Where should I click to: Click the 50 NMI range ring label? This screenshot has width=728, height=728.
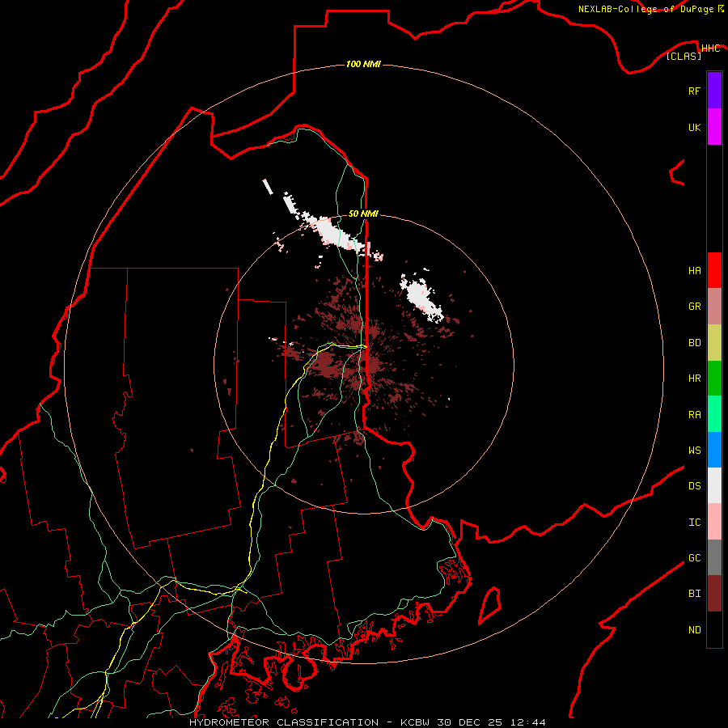pos(363,214)
